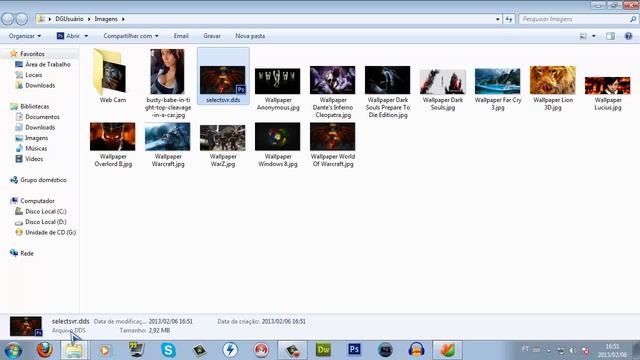Open Dreamweaver from the taskbar

pyautogui.click(x=323, y=350)
